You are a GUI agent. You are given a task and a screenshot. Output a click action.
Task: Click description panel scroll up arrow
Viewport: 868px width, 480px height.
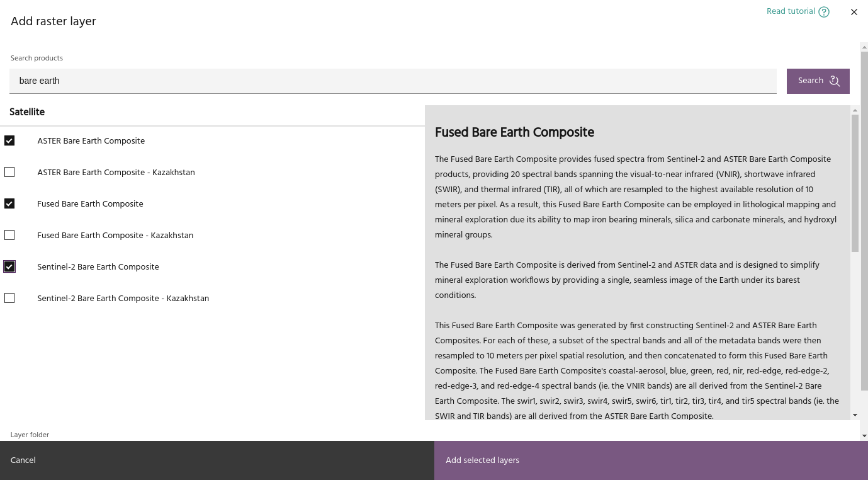(x=855, y=111)
